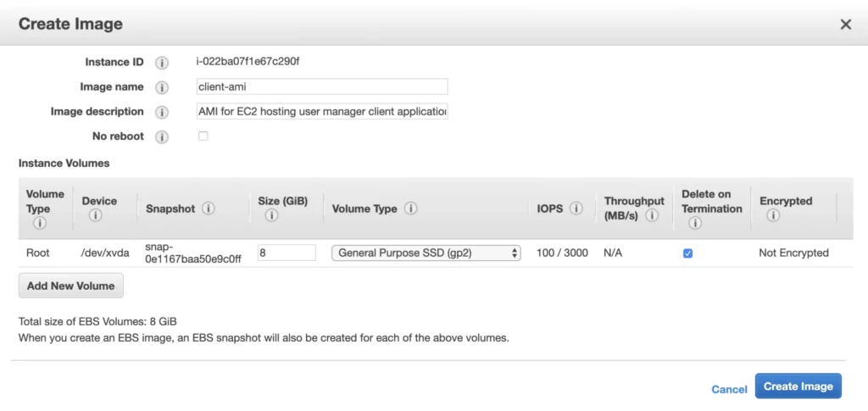868x411 pixels.
Task: Click the Cancel link
Action: 729,390
